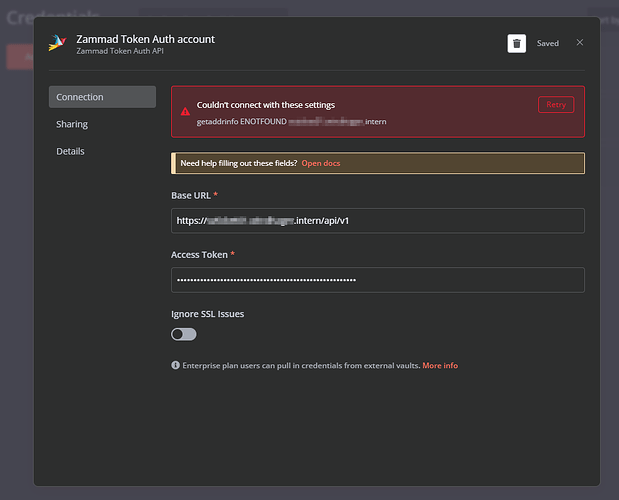Click the info icon beside Enterprise plan note
The image size is (619, 500).
coord(175,365)
